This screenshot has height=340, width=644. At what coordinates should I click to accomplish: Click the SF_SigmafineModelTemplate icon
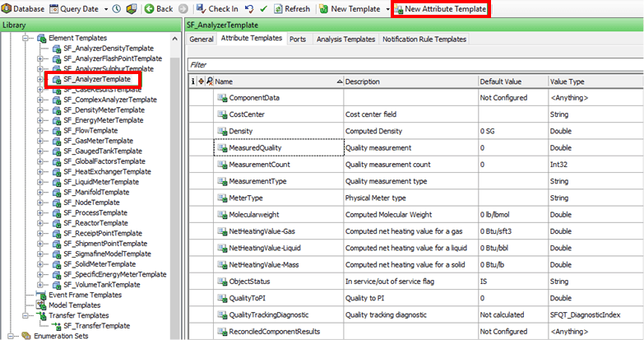(x=57, y=254)
